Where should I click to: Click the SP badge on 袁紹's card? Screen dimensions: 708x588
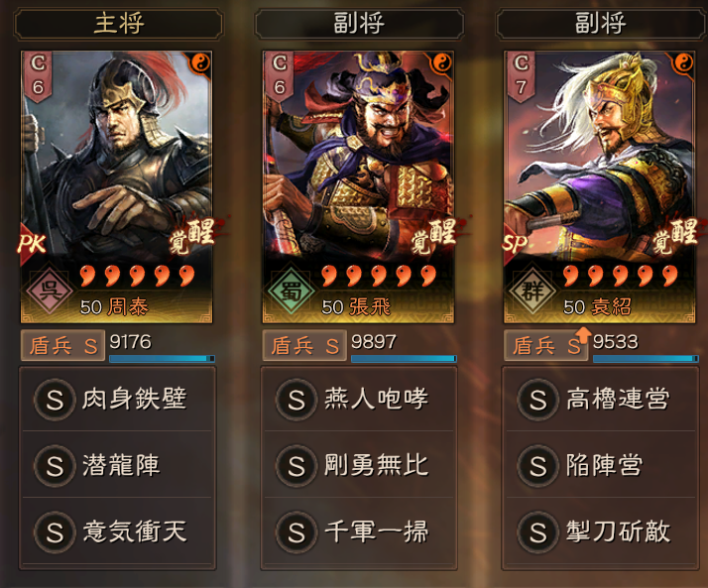[x=515, y=244]
